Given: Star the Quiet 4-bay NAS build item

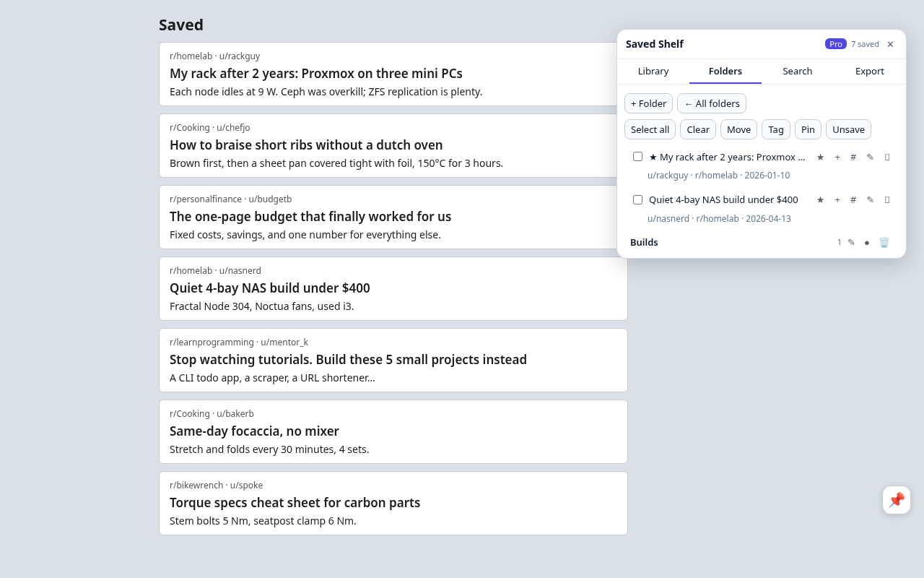Looking at the screenshot, I should click(x=820, y=200).
